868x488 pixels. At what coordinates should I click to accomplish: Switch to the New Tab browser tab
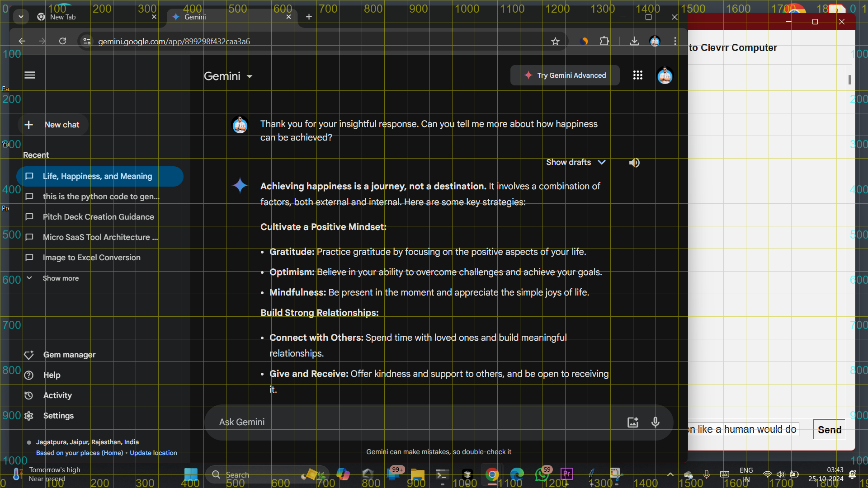[63, 17]
